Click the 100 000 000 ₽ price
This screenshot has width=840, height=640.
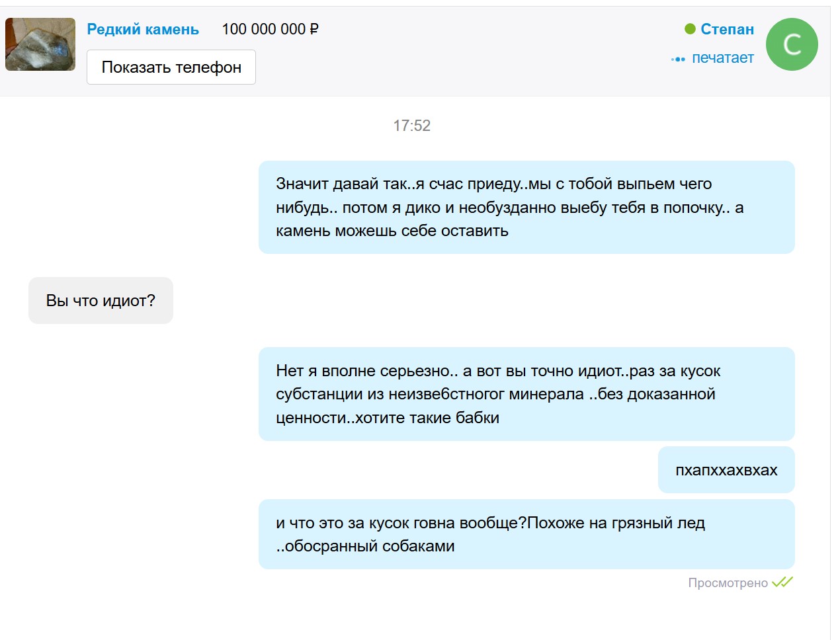(x=270, y=29)
